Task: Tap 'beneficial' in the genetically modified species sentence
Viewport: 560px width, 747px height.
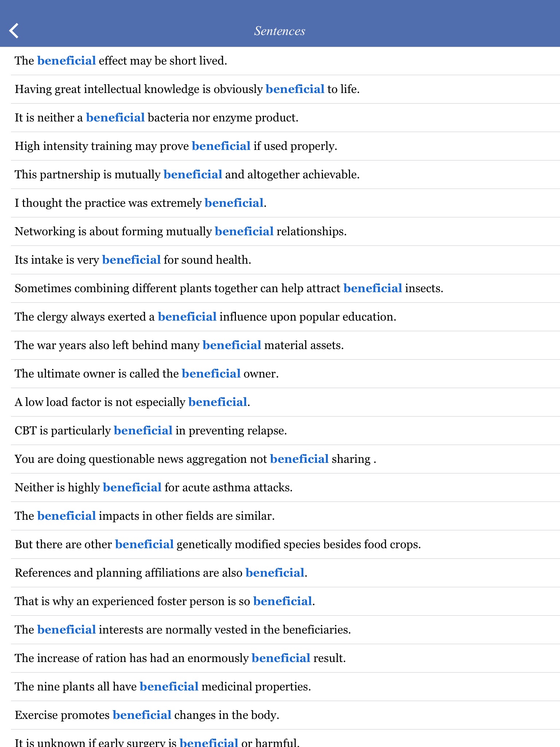Action: (x=144, y=545)
